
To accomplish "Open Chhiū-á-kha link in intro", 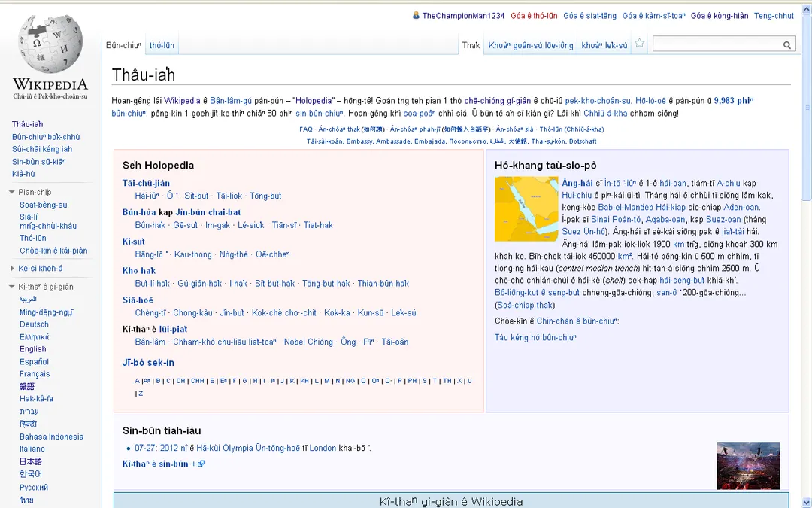I will (x=604, y=114).
